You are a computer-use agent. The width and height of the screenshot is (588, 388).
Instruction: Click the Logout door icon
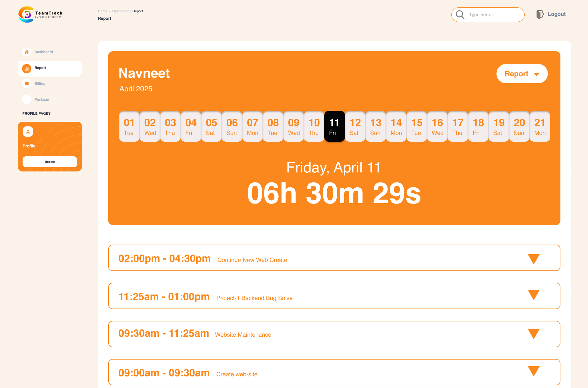coord(540,14)
